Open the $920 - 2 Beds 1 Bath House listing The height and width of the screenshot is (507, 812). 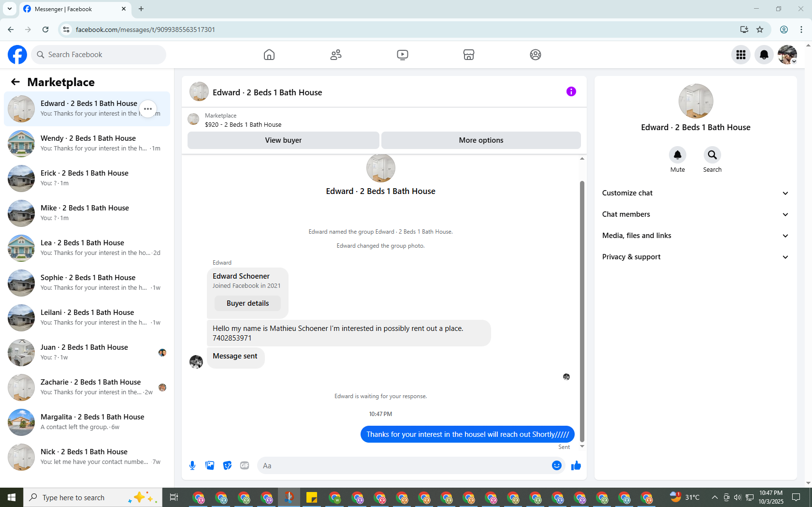coord(243,124)
